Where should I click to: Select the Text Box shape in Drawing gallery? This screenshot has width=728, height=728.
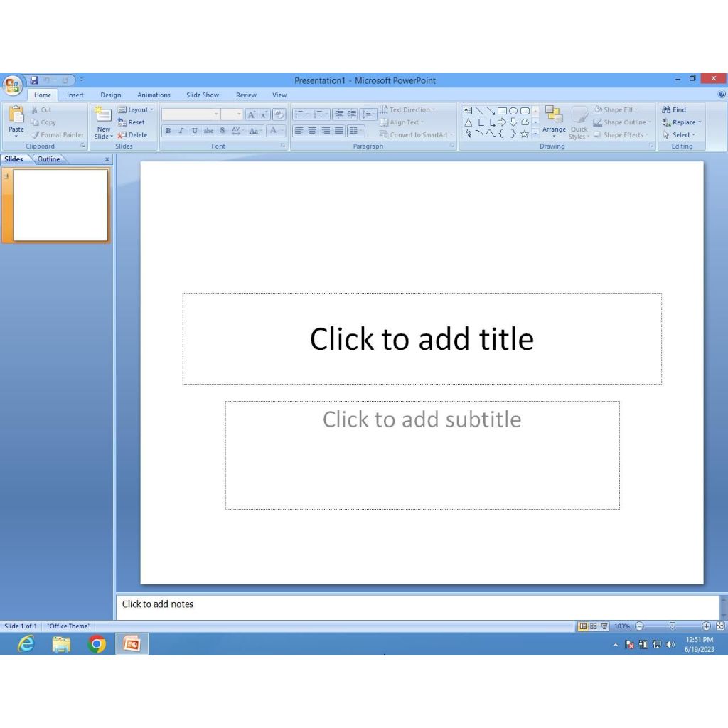[x=468, y=110]
